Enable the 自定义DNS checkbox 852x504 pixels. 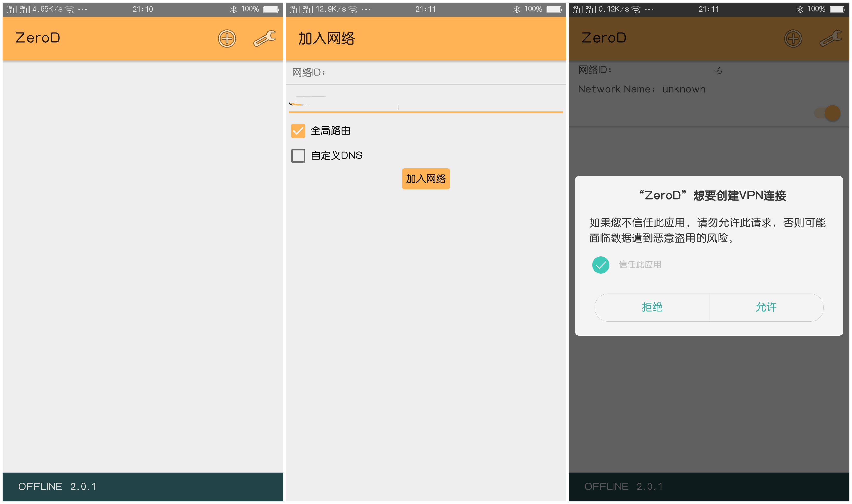(298, 156)
